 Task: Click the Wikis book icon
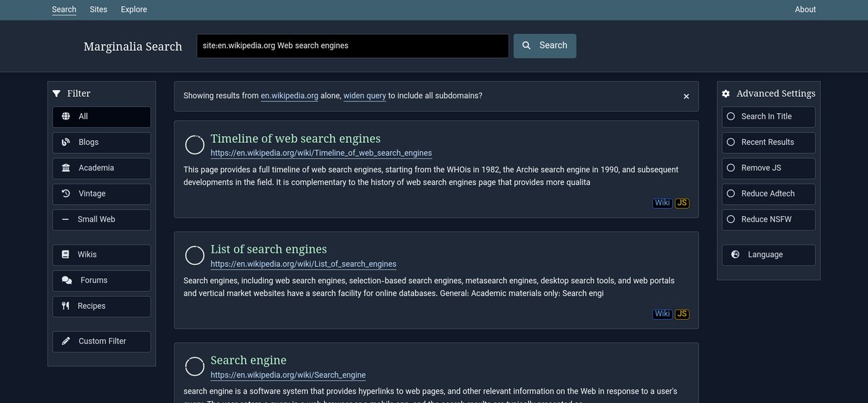click(x=66, y=255)
